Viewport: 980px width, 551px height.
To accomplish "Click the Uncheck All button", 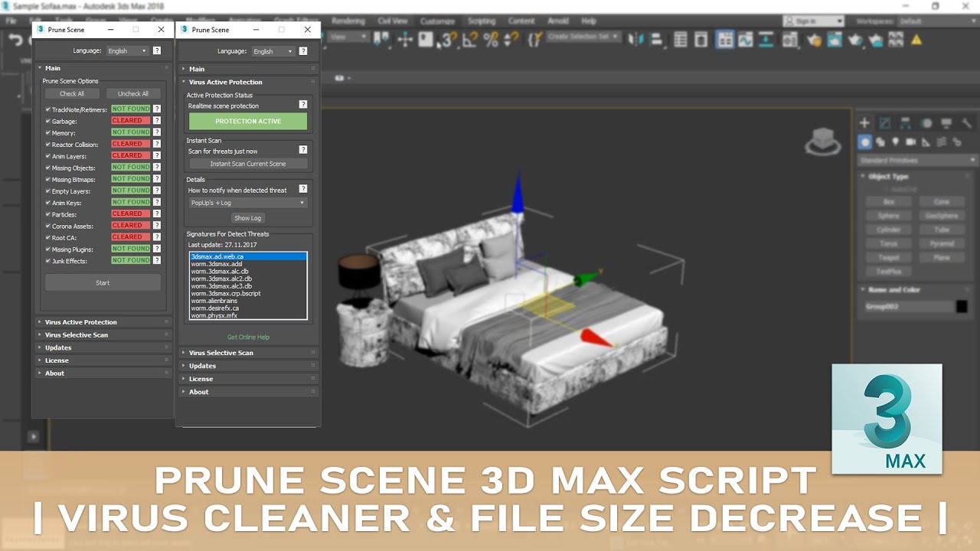I will click(x=133, y=93).
